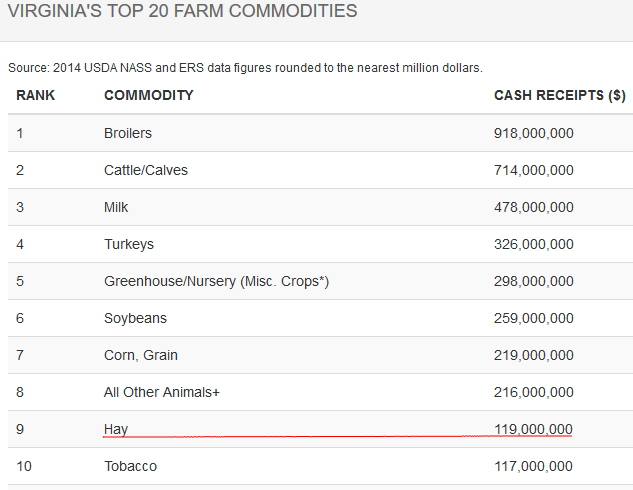
Task: Click the Virginia's Top 20 Farm Commodities heading
Action: [183, 12]
